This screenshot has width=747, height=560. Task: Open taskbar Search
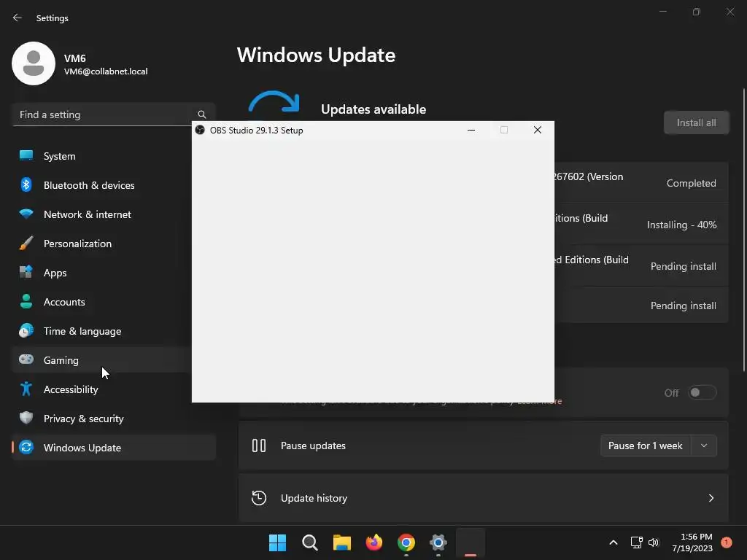(x=309, y=542)
